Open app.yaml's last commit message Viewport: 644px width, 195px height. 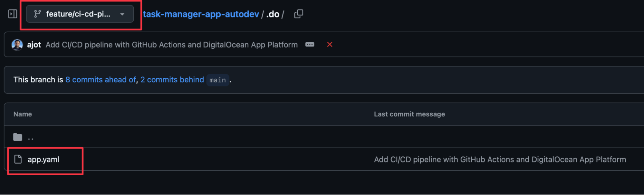500,159
